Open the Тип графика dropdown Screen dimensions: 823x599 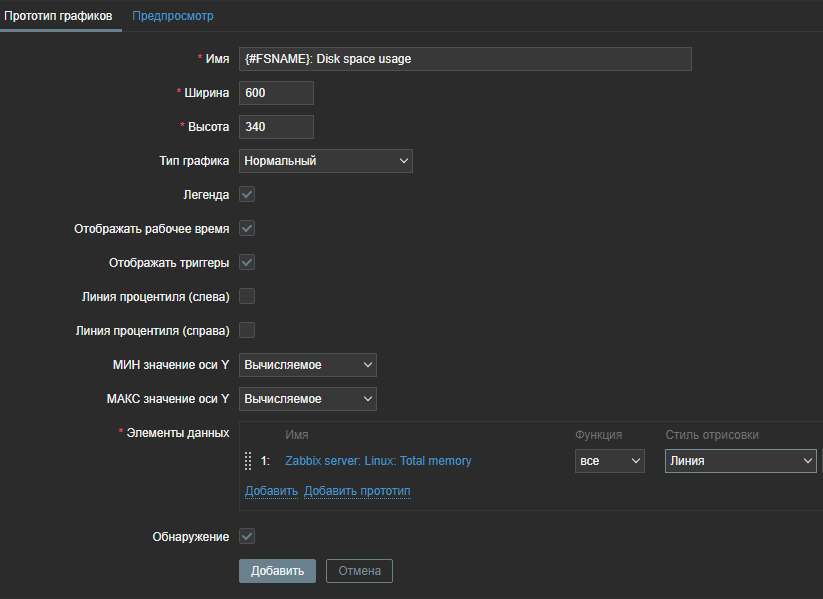pyautogui.click(x=325, y=160)
